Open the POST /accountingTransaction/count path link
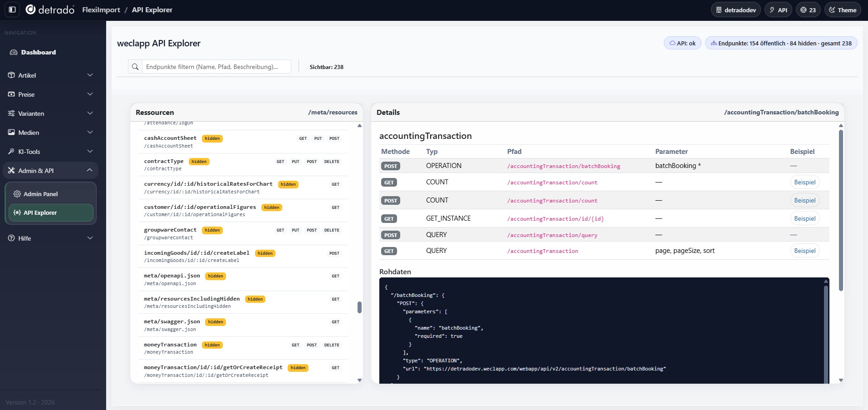Screen dimensions: 868x410 (552, 201)
